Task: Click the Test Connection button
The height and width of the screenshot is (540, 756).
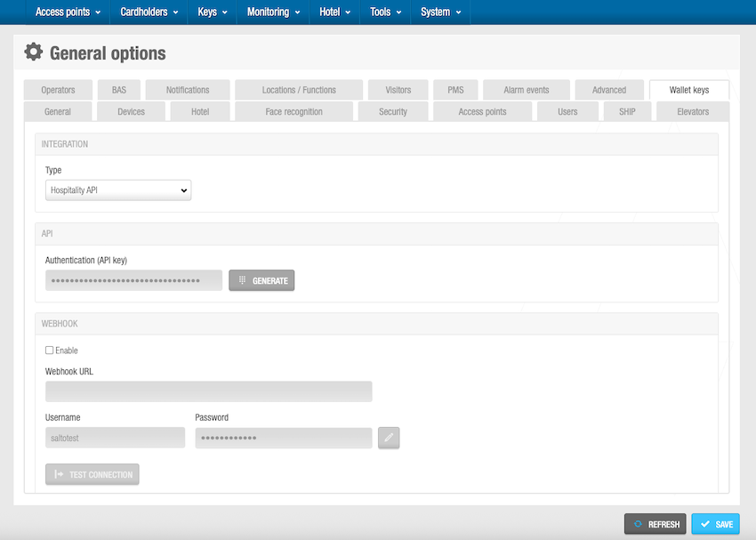Action: click(x=92, y=474)
